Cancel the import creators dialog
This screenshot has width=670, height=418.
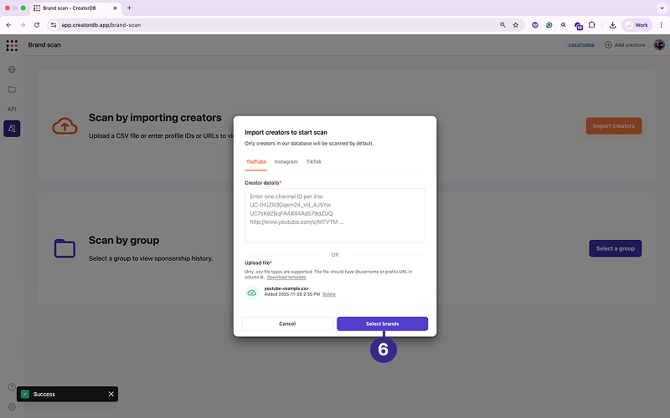click(287, 324)
